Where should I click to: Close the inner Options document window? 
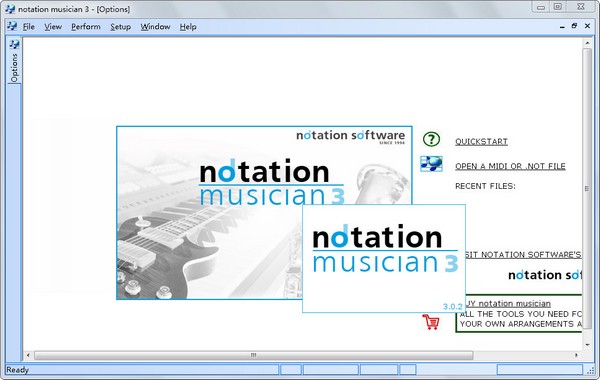click(587, 26)
